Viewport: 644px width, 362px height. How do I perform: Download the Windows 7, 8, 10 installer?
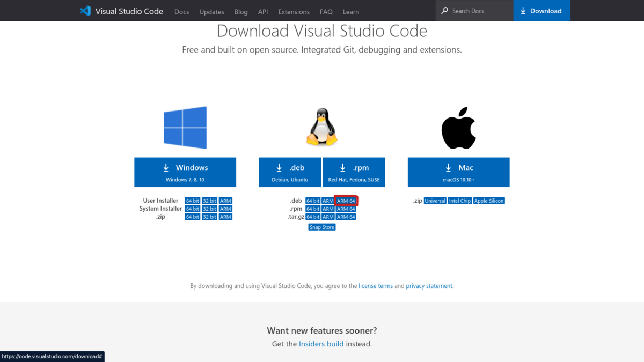185,172
